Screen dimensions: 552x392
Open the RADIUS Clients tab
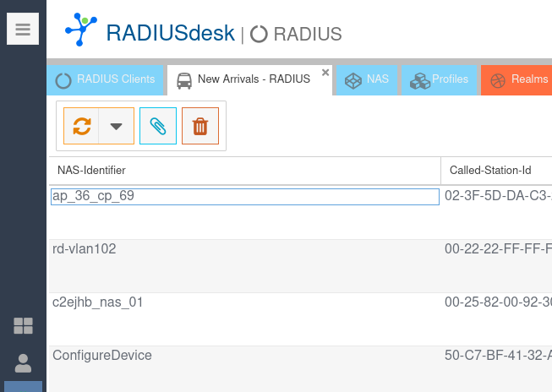106,79
